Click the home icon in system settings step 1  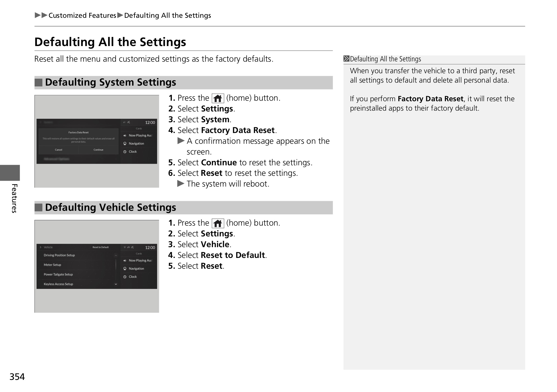pos(218,99)
